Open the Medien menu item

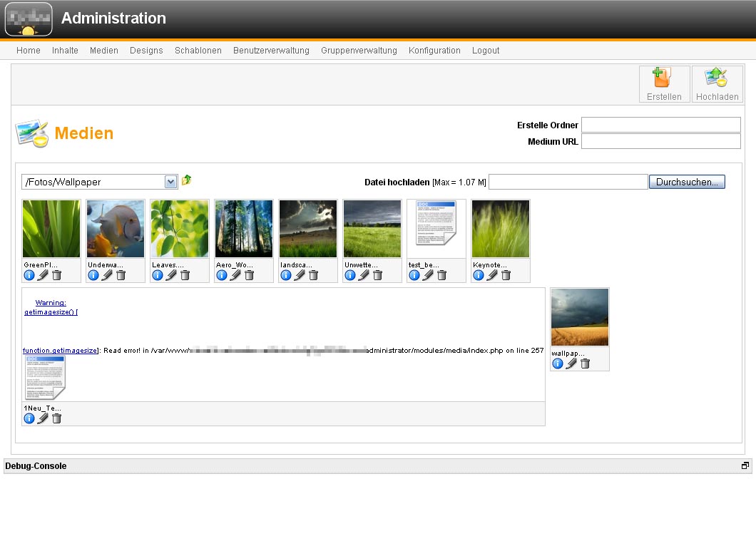point(104,51)
